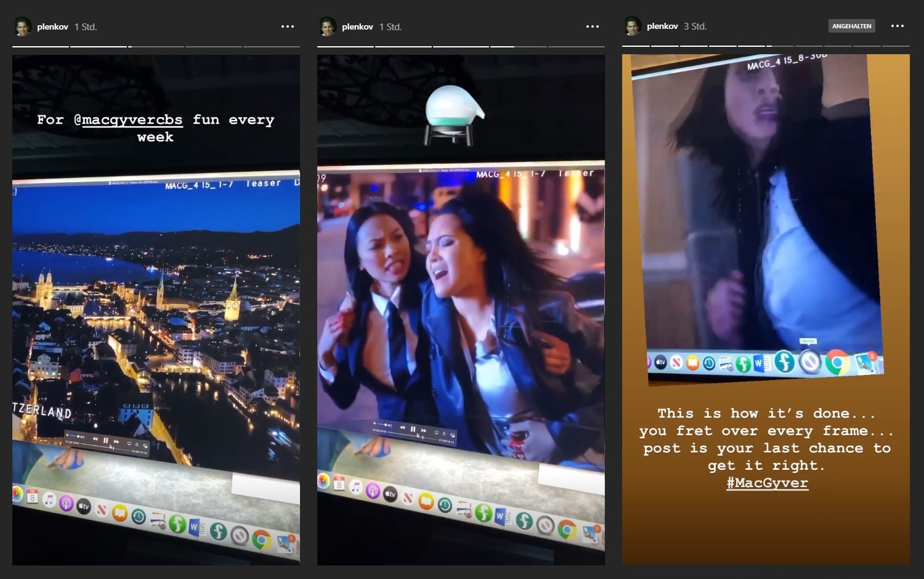Screen dimensions: 924x579
Task: Click Chrome icon in left story's dock
Action: [x=261, y=540]
